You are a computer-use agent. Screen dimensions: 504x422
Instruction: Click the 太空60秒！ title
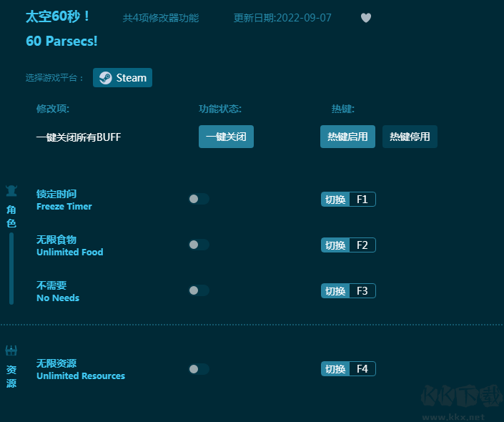(58, 16)
